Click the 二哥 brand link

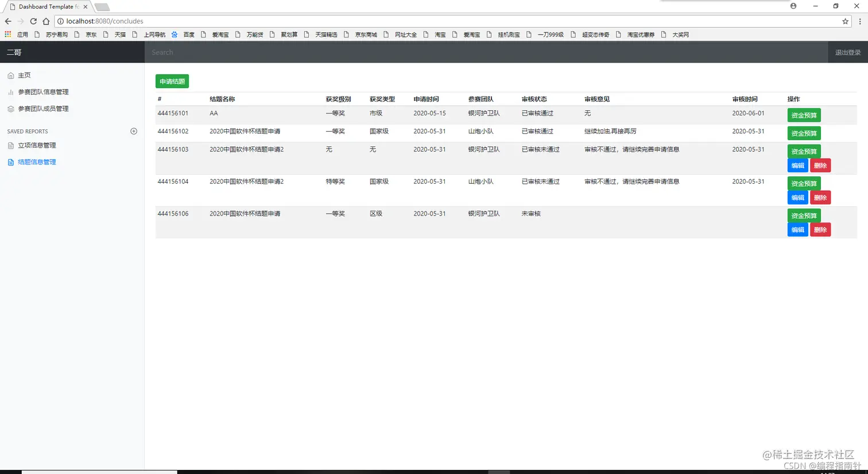tap(14, 52)
